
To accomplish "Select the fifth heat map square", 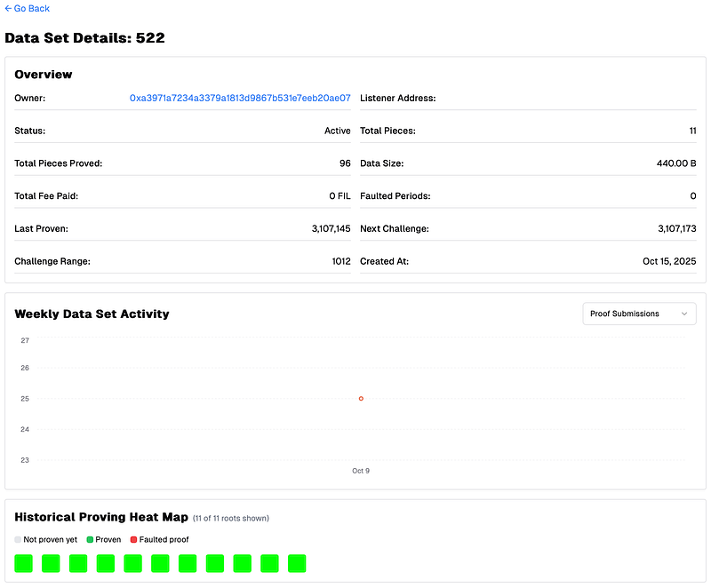I will [133, 563].
